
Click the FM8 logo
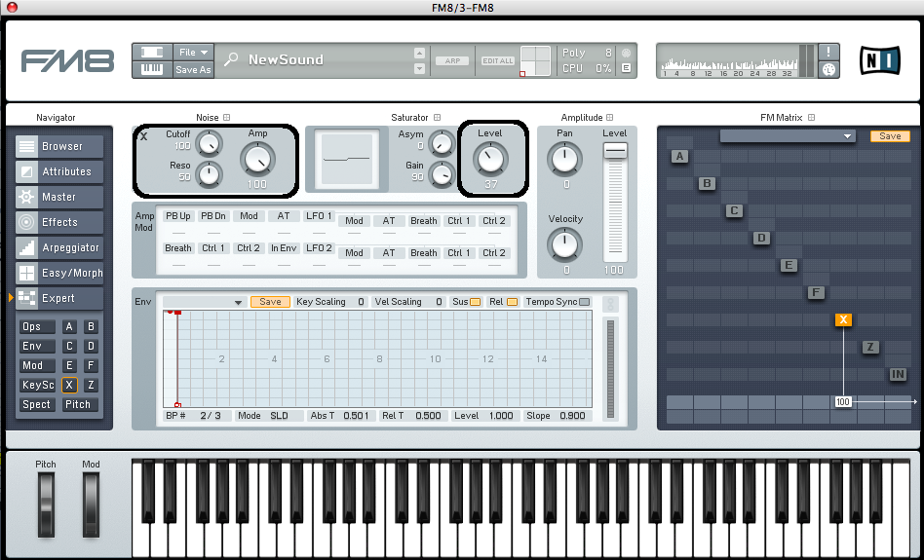[67, 61]
